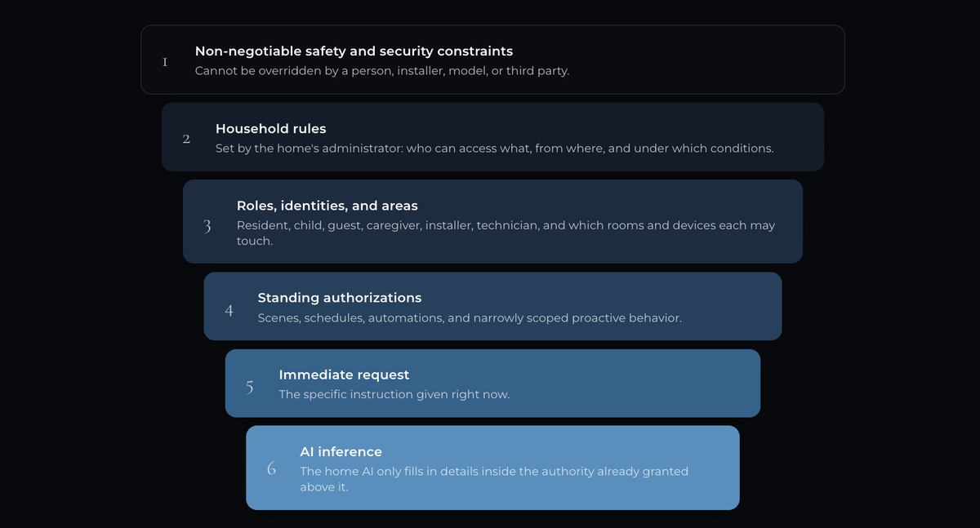Click the 'Set by the home's administrator' description

coord(494,149)
